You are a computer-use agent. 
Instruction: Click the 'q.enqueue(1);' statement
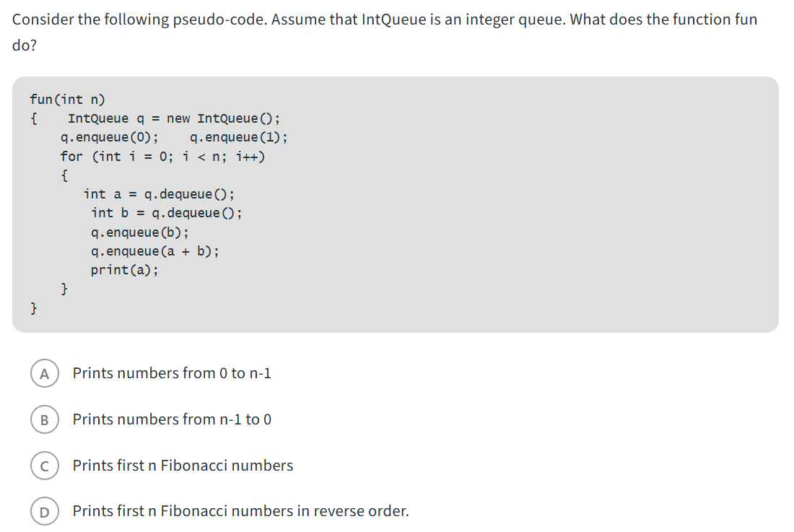(x=238, y=137)
